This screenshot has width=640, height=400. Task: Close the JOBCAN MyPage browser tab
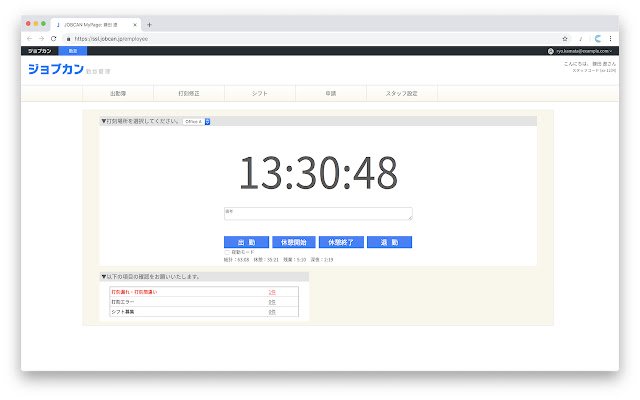135,25
